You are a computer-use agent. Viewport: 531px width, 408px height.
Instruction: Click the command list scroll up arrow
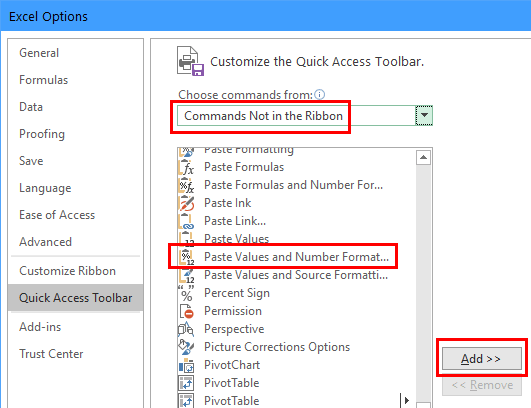(x=423, y=157)
